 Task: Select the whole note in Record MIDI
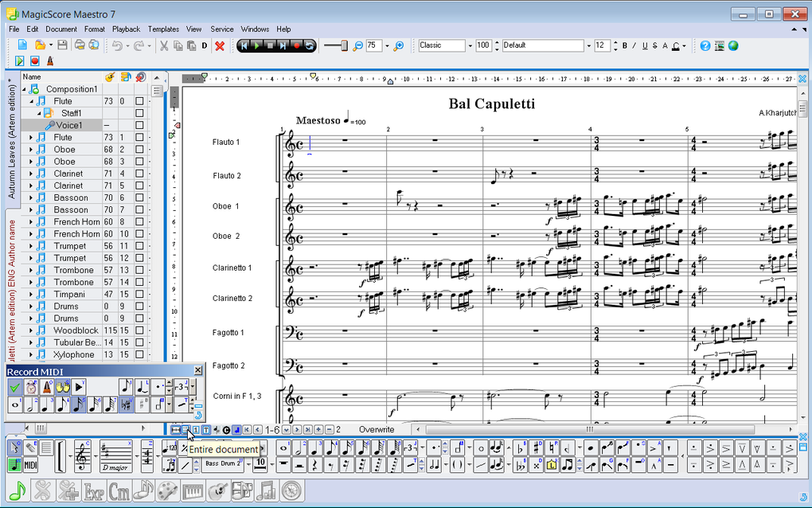[14, 404]
